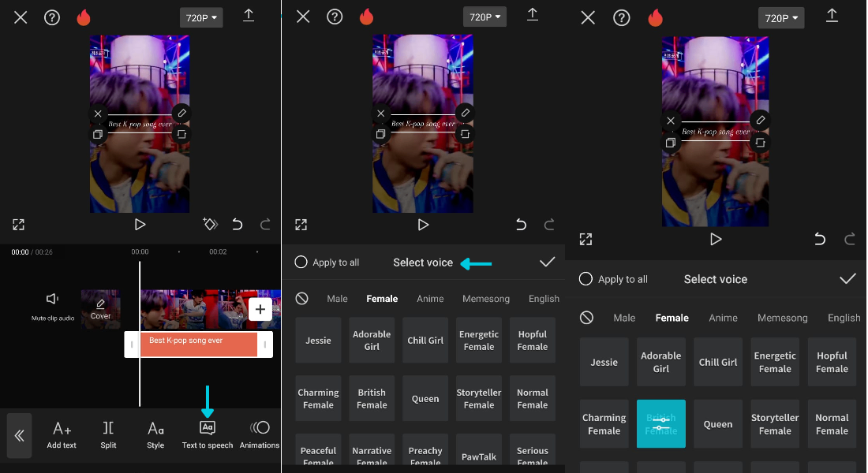
Task: Undo in right panel
Action: tap(820, 239)
